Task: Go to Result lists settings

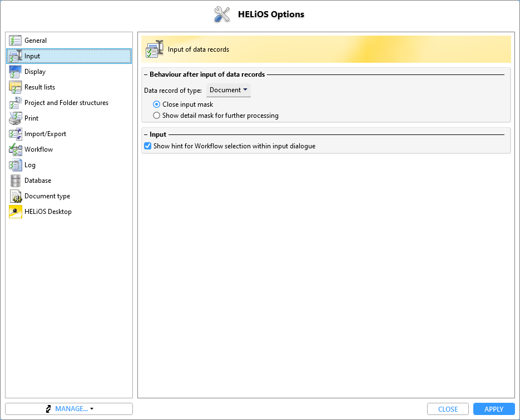Action: (69, 87)
